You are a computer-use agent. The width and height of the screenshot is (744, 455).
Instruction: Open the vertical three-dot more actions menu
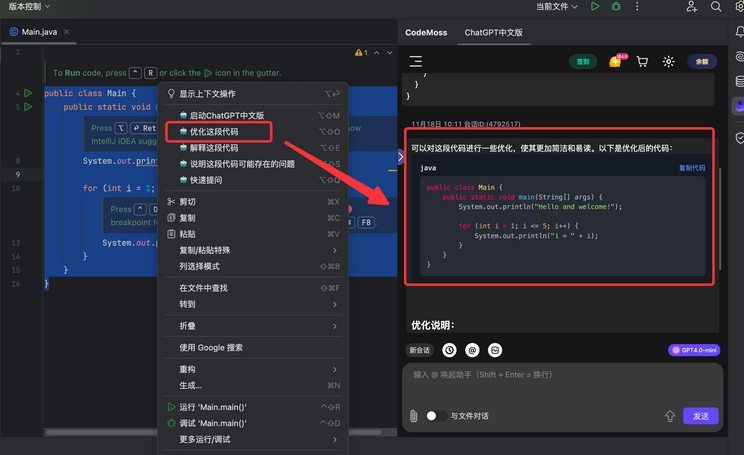tap(637, 7)
